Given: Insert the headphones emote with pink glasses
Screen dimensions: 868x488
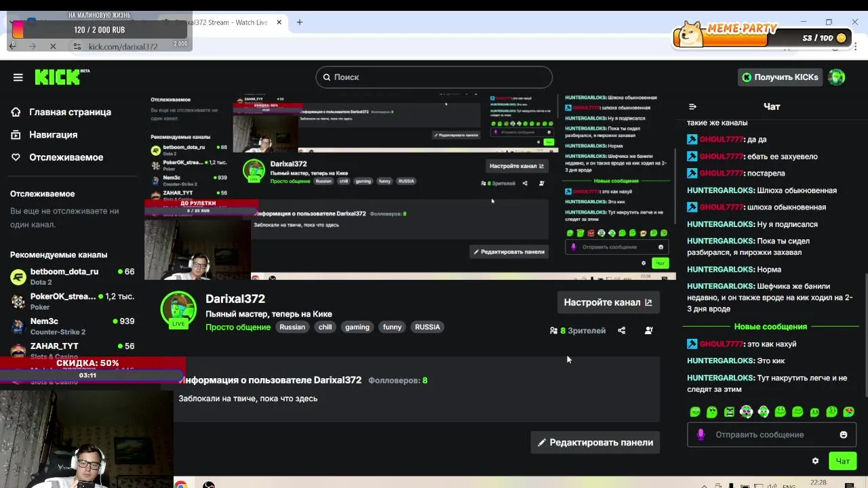Looking at the screenshot, I should pyautogui.click(x=746, y=411).
